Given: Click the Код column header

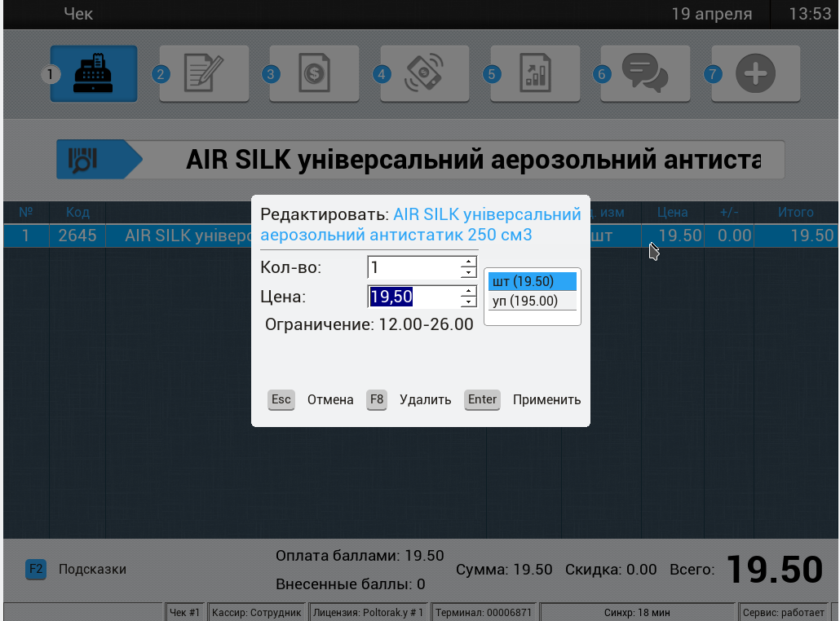Looking at the screenshot, I should click(77, 213).
